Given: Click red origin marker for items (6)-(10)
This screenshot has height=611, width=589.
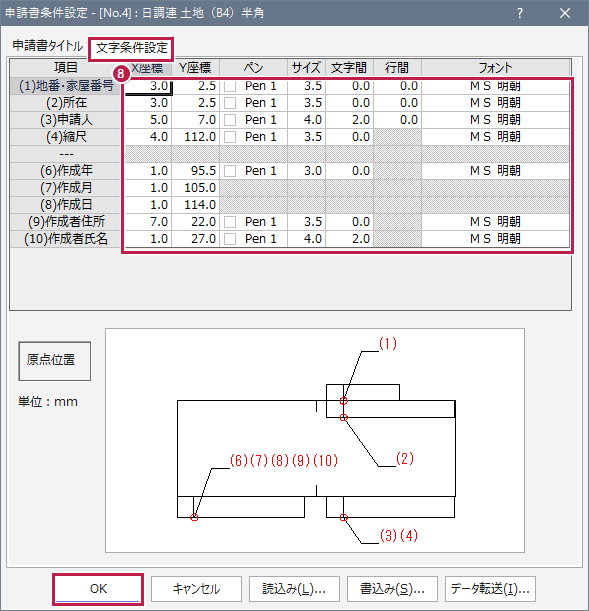Looking at the screenshot, I should coord(194,517).
